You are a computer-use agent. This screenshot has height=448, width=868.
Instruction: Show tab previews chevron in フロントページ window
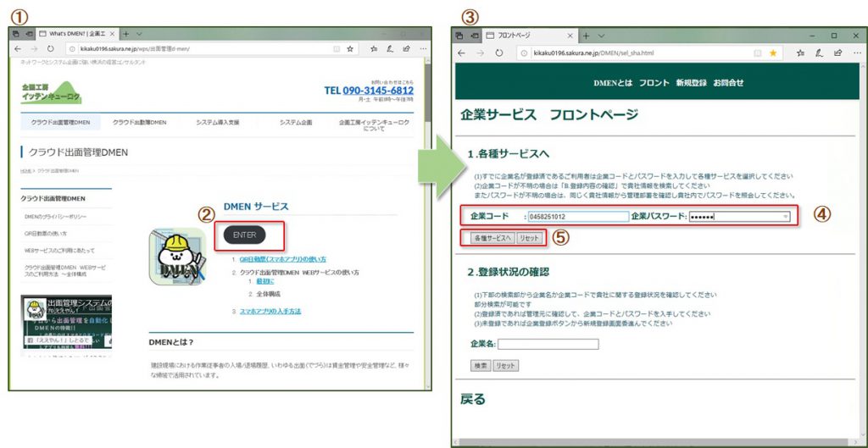(x=601, y=36)
